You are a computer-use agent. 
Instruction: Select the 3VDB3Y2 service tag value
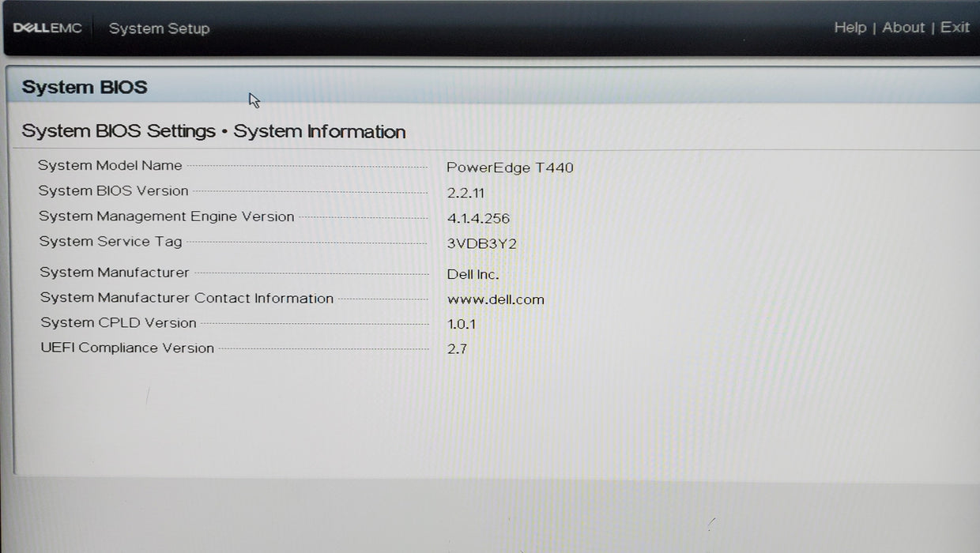(482, 244)
